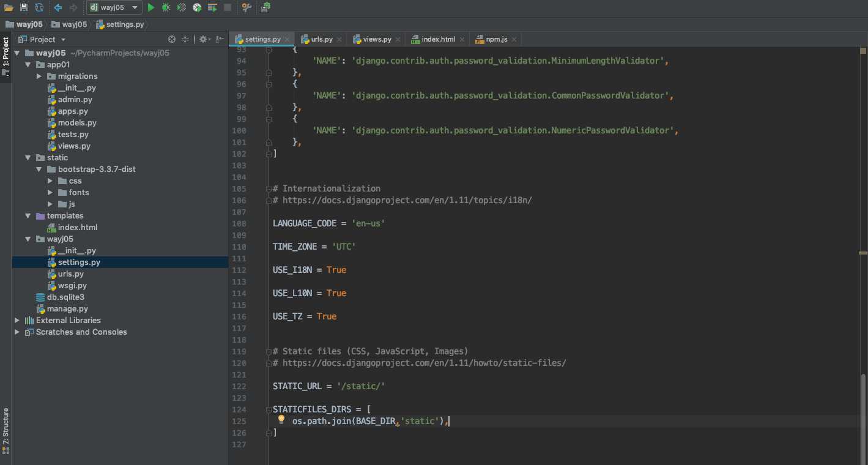This screenshot has width=868, height=465.
Task: Click the SDK/project structure toolbar icon
Action: pos(265,7)
